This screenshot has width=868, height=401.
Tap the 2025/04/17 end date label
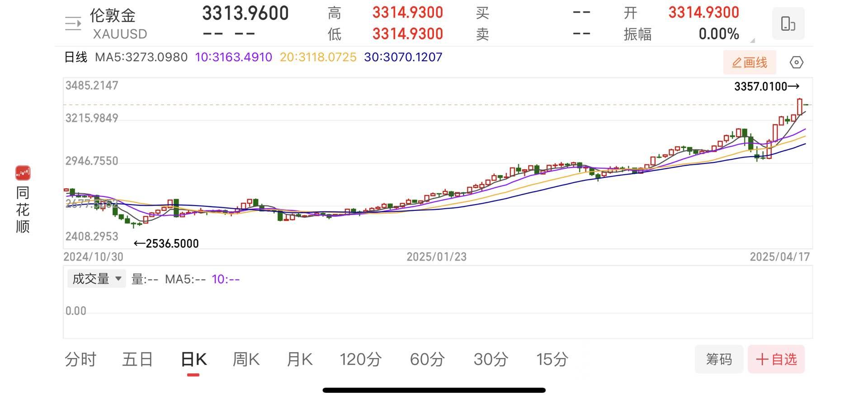(x=780, y=257)
